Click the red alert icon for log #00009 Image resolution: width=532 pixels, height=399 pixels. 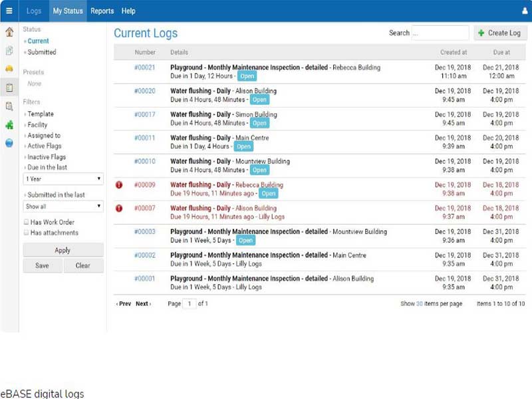tap(119, 185)
